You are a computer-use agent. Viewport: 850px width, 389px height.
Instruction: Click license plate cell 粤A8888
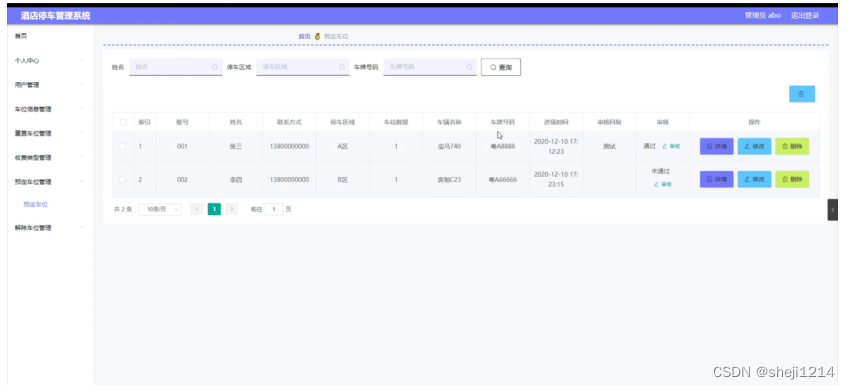[x=503, y=146]
